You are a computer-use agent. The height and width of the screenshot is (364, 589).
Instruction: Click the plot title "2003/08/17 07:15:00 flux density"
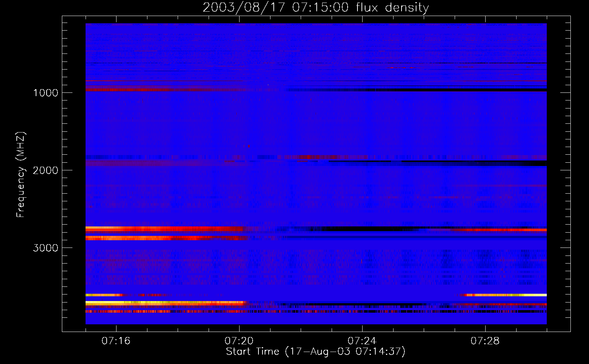(x=316, y=7)
